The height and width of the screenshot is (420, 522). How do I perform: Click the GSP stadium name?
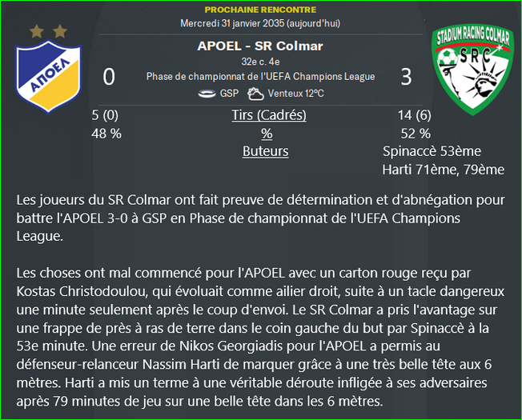pos(229,94)
